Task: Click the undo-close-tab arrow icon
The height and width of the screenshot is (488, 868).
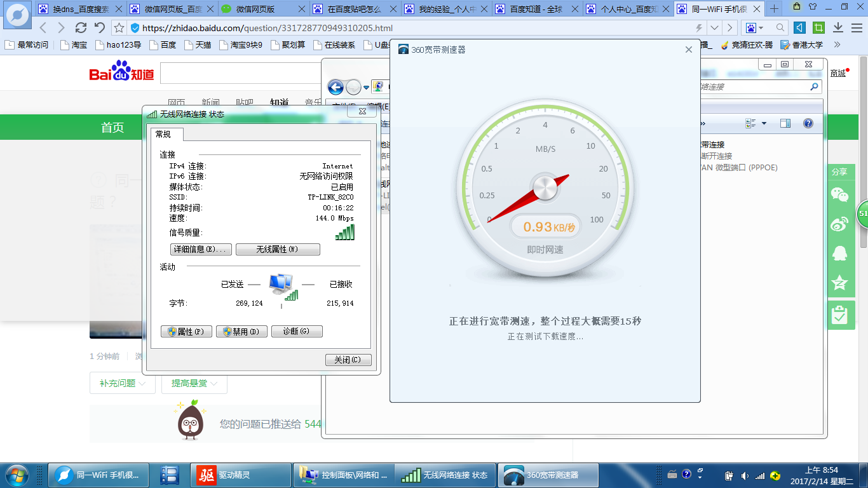Action: coord(100,28)
